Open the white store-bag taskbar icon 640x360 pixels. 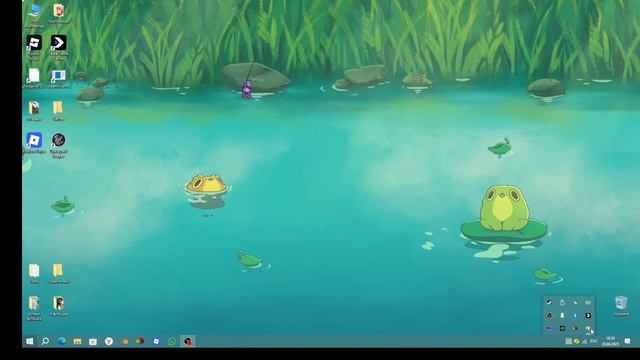(93, 341)
